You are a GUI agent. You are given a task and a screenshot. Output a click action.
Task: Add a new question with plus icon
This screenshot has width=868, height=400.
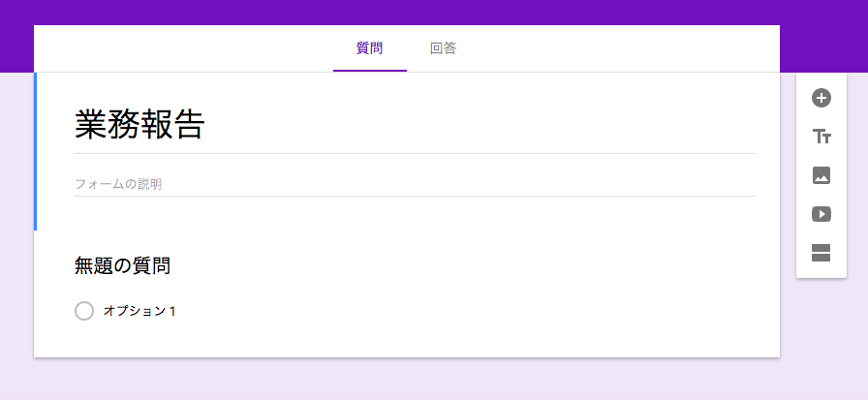(x=821, y=98)
